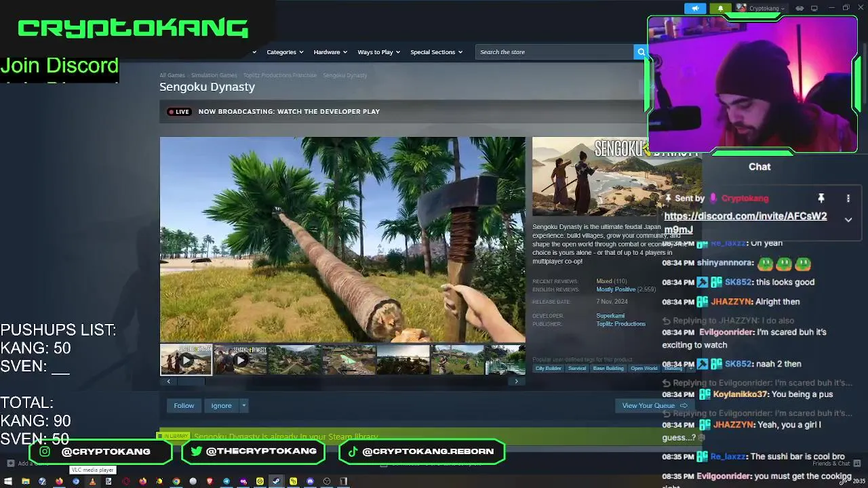Open Brave browser from the taskbar

(210, 481)
